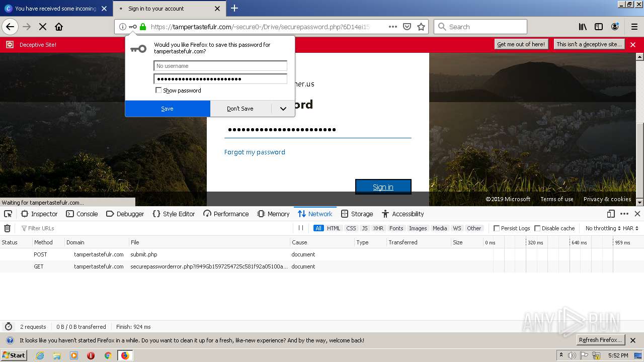The width and height of the screenshot is (644, 362).
Task: Open the Firefox account icon
Action: [615, 27]
